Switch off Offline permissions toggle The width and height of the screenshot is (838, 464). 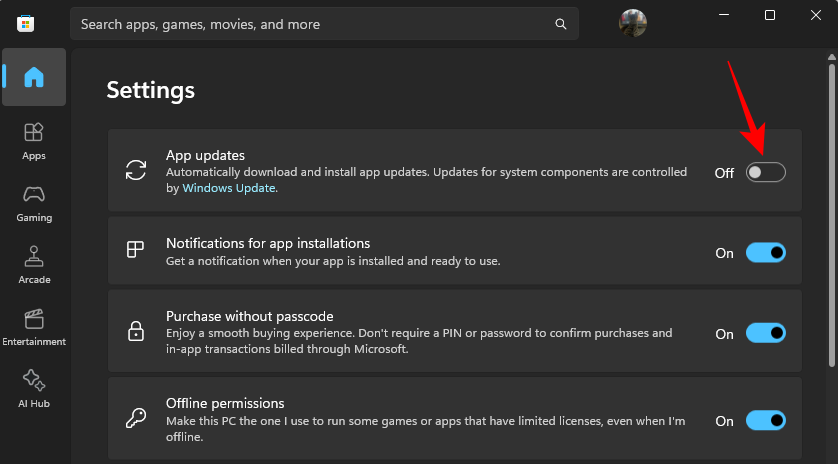765,421
